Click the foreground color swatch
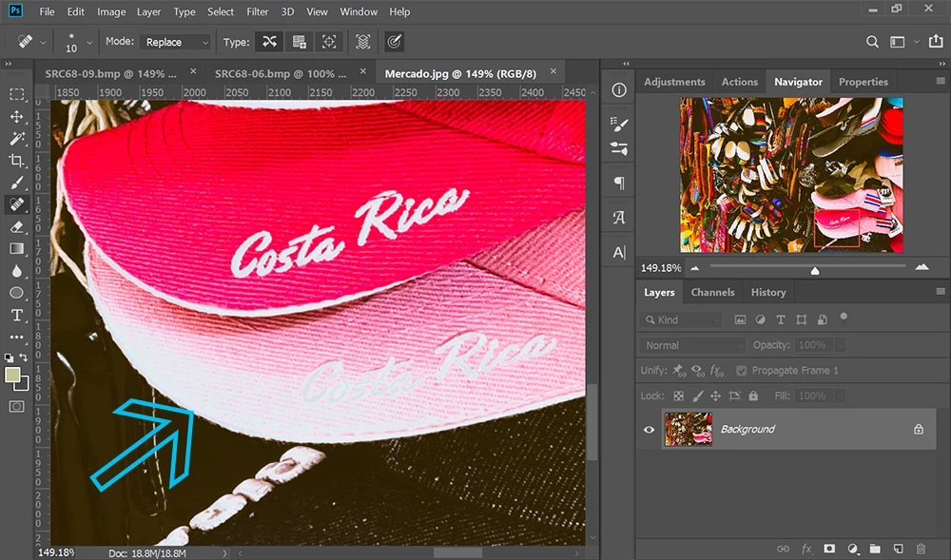This screenshot has width=951, height=560. 12,376
